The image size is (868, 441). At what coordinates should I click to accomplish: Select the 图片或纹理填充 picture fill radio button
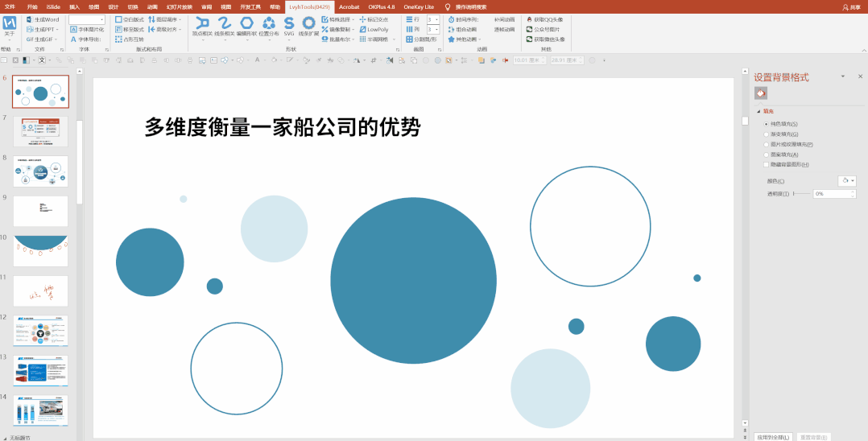pyautogui.click(x=767, y=144)
